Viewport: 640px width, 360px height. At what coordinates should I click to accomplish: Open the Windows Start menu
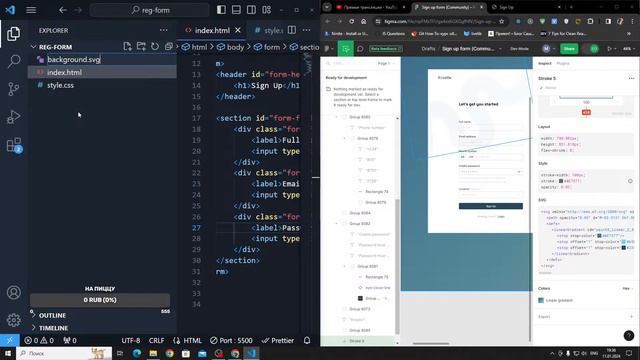pyautogui.click(x=8, y=353)
